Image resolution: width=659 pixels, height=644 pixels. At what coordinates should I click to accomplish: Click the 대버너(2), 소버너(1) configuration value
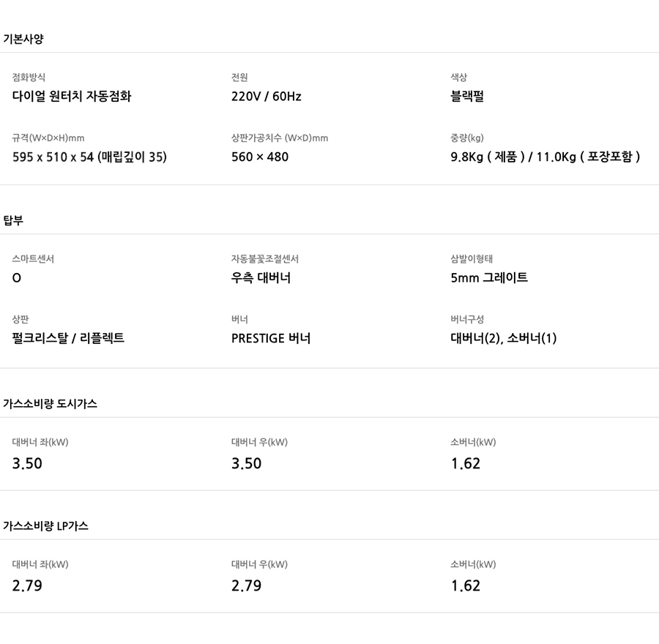[504, 338]
